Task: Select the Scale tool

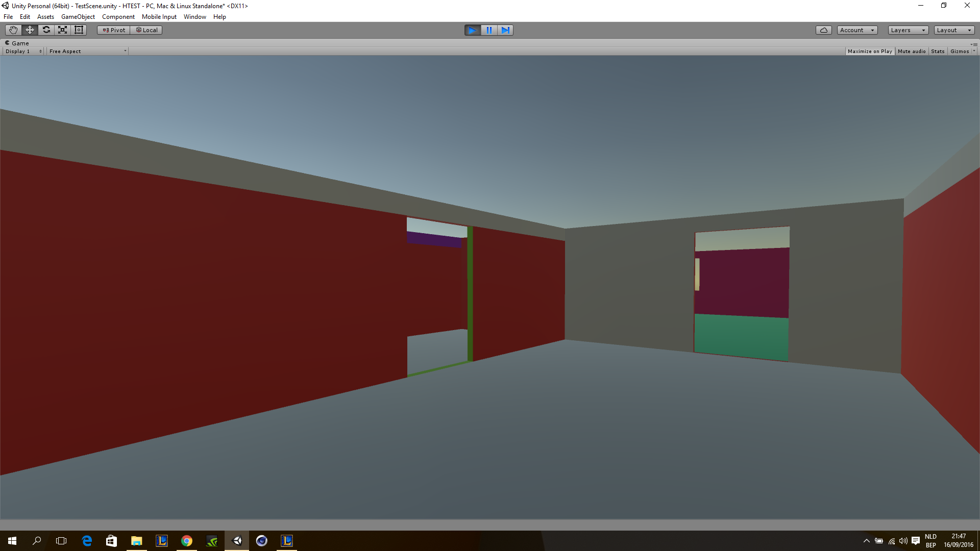Action: click(62, 30)
